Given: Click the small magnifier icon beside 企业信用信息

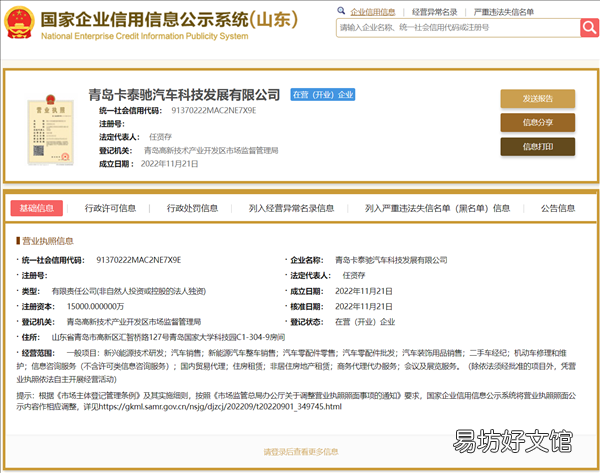Looking at the screenshot, I should (341, 11).
